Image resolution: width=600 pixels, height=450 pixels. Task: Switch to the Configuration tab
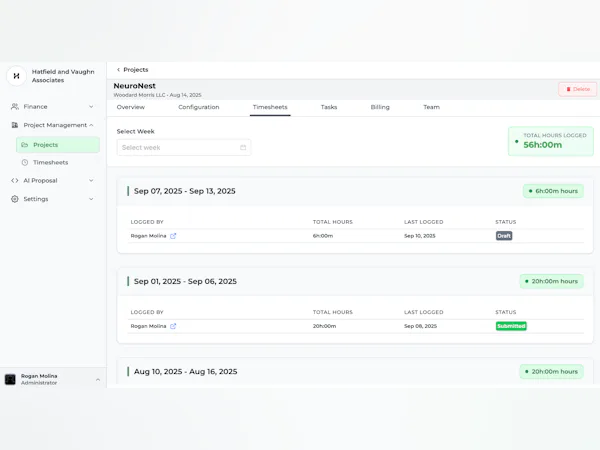tap(199, 107)
